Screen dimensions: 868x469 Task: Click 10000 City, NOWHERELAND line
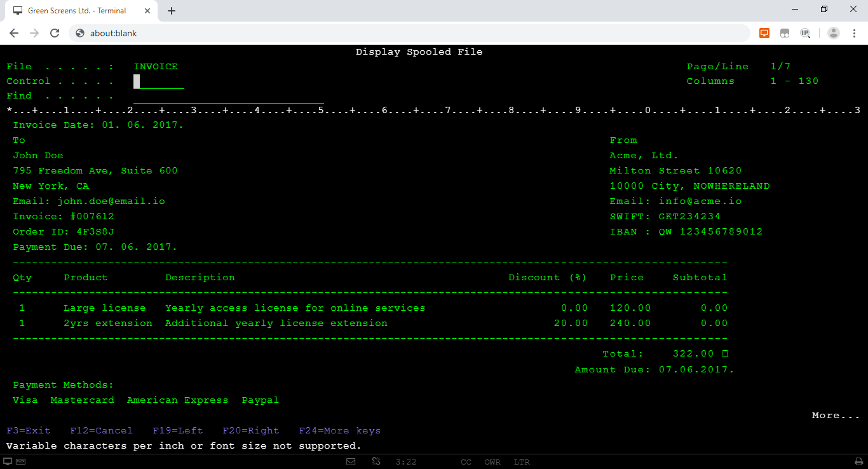tap(689, 186)
